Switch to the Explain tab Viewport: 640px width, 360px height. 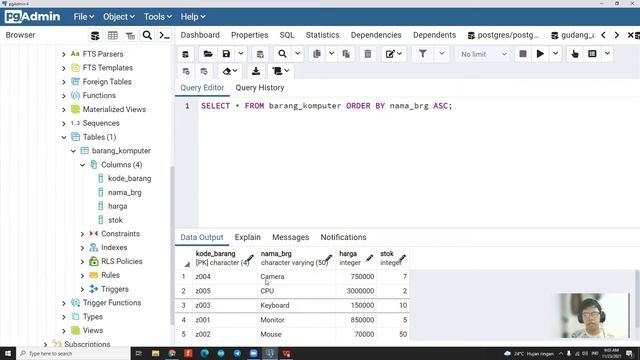(x=247, y=237)
